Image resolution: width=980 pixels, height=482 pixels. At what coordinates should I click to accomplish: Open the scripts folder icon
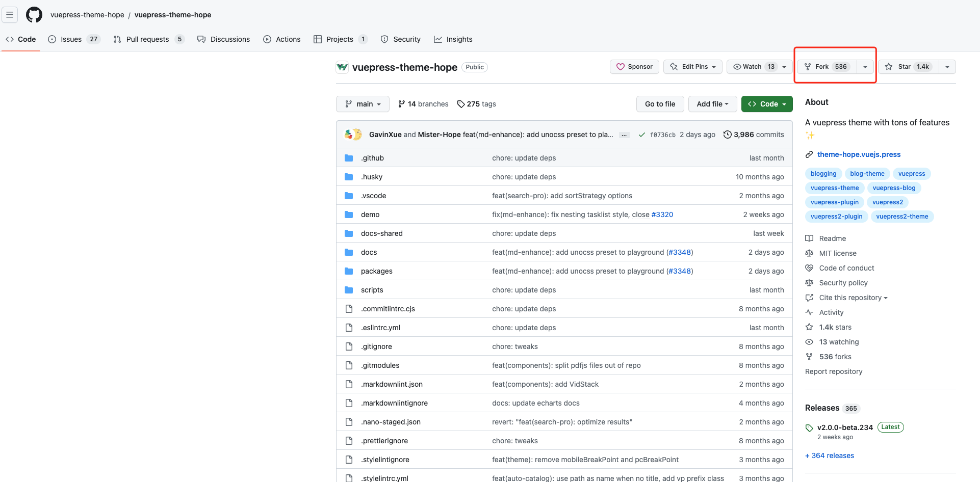pos(349,290)
